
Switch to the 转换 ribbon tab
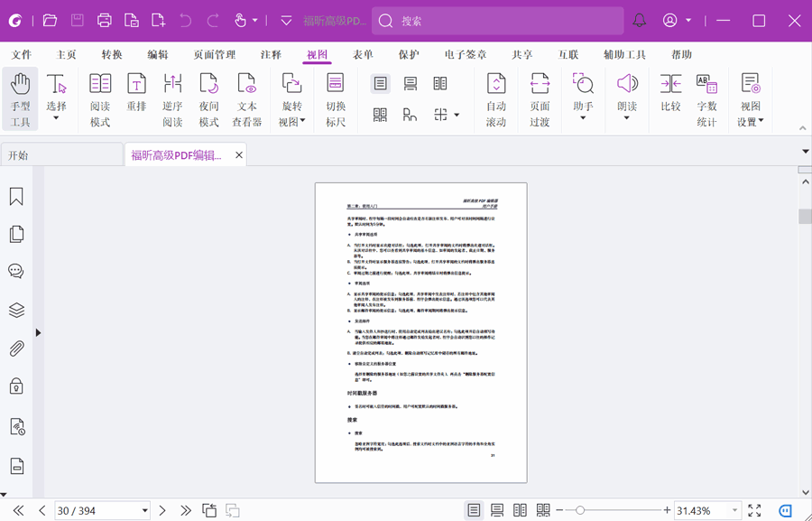click(x=111, y=54)
